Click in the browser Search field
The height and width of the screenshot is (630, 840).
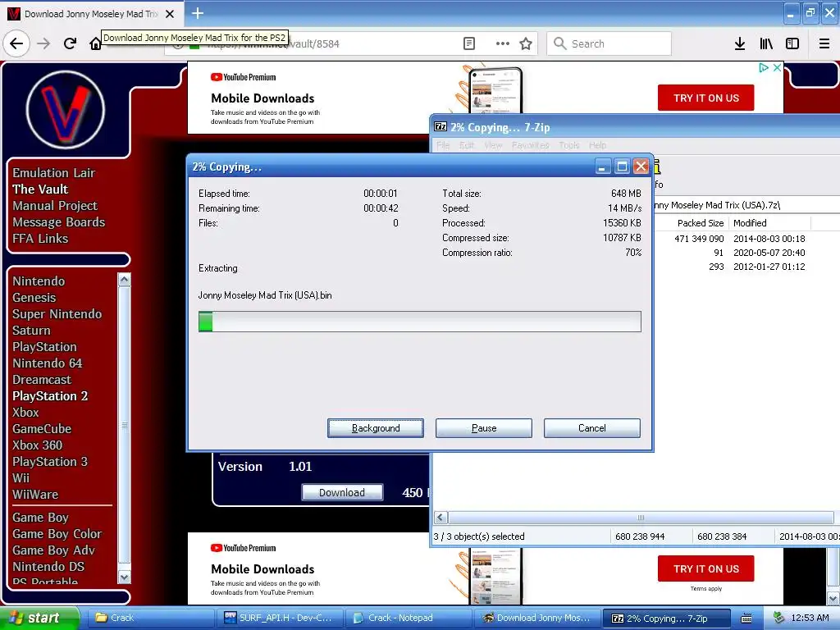point(609,43)
